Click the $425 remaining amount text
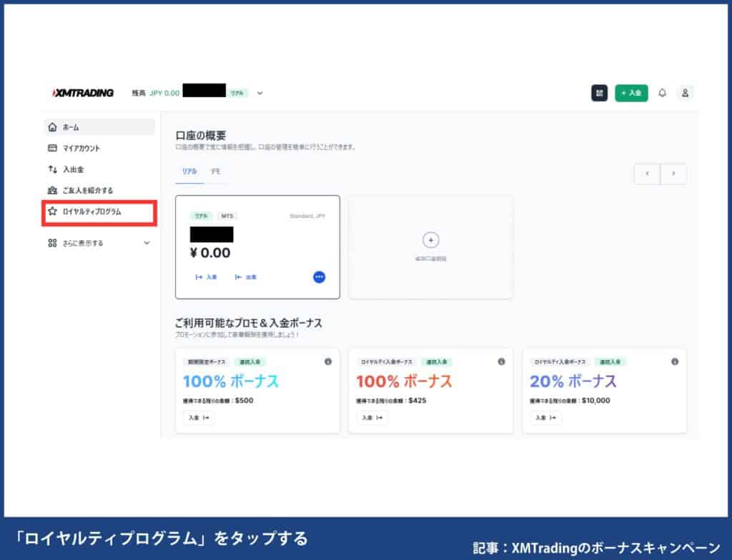Screen dimensions: 732x560 [x=417, y=401]
